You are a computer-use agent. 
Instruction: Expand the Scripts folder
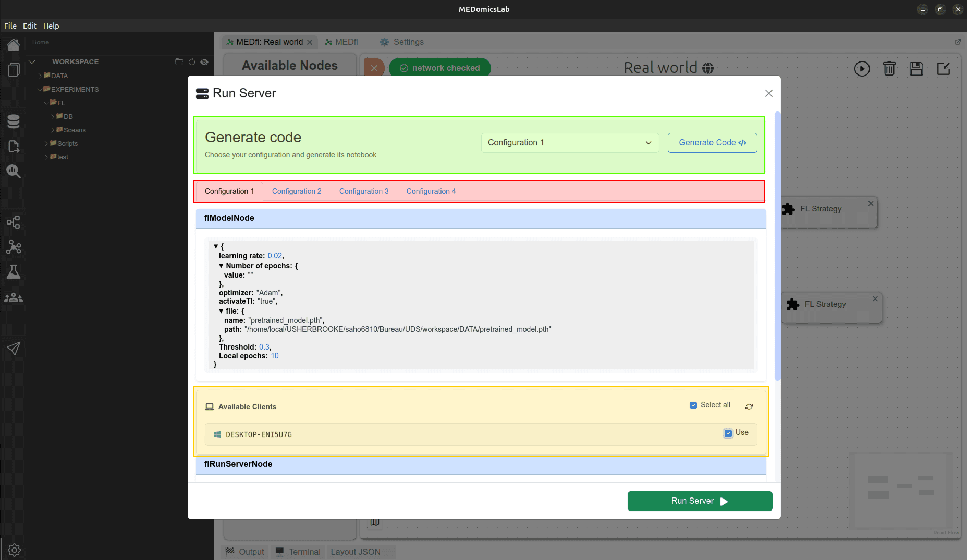pyautogui.click(x=47, y=143)
